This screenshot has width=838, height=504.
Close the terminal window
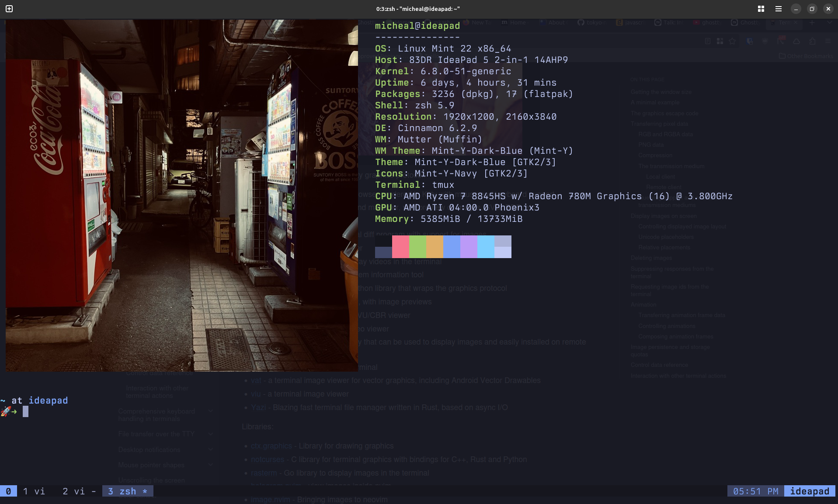pyautogui.click(x=828, y=9)
